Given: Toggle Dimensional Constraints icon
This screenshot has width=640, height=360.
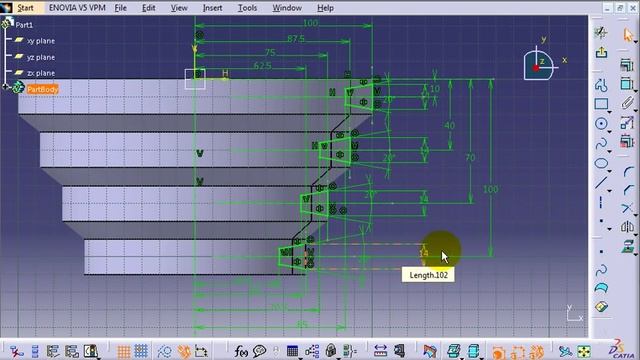Looking at the screenshot, I should coord(201,351).
